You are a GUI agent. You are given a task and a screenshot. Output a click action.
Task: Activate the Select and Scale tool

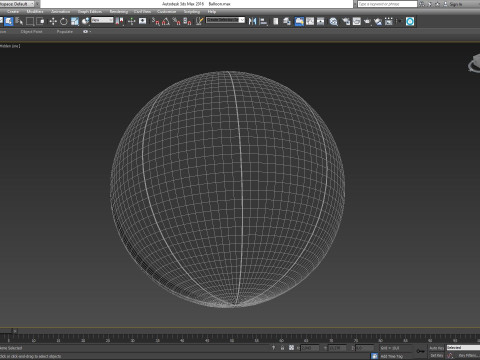pos(75,21)
